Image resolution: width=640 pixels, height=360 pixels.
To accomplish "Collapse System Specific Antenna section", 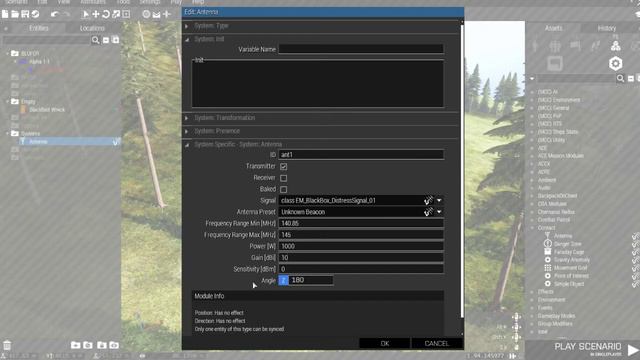I will point(187,144).
